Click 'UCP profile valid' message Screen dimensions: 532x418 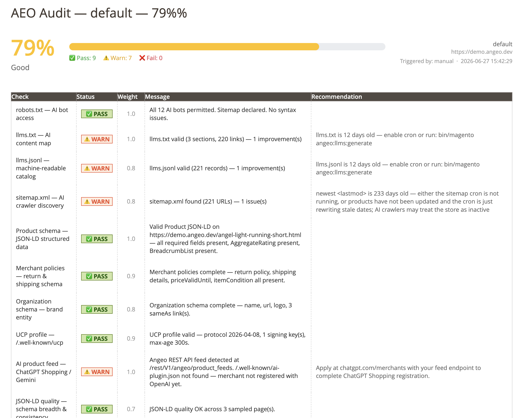tap(227, 339)
